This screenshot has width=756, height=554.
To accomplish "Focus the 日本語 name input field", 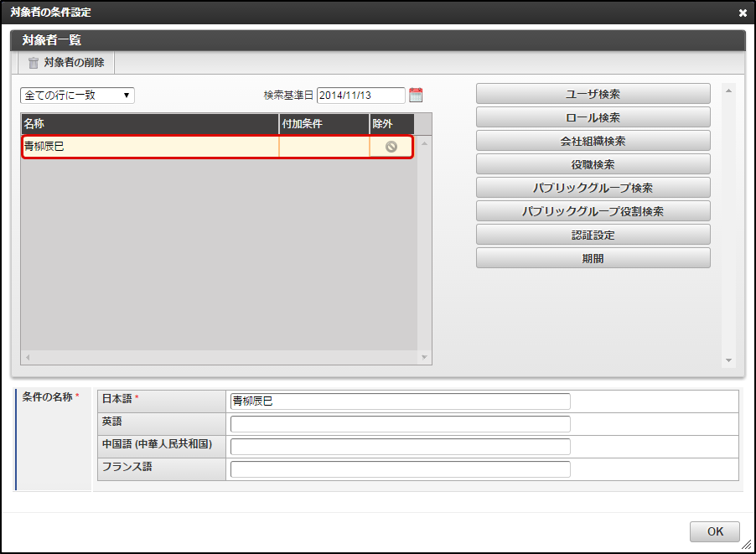I will 400,401.
